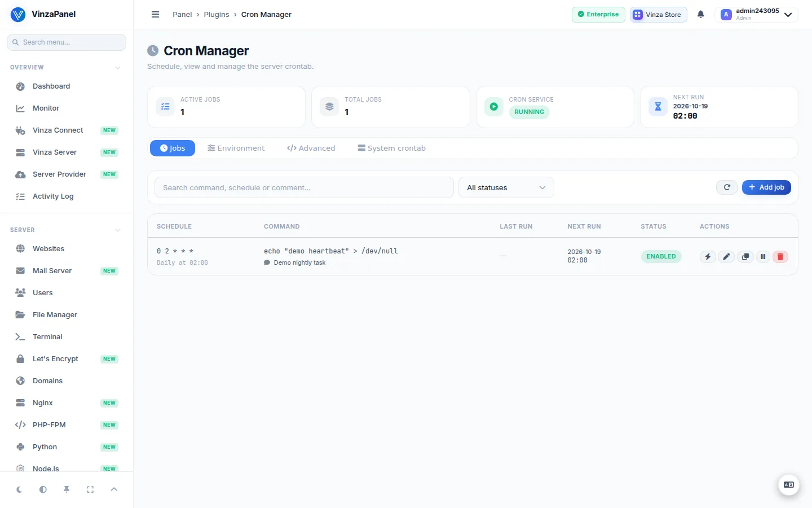
Task: Open Websites section
Action: click(67, 249)
